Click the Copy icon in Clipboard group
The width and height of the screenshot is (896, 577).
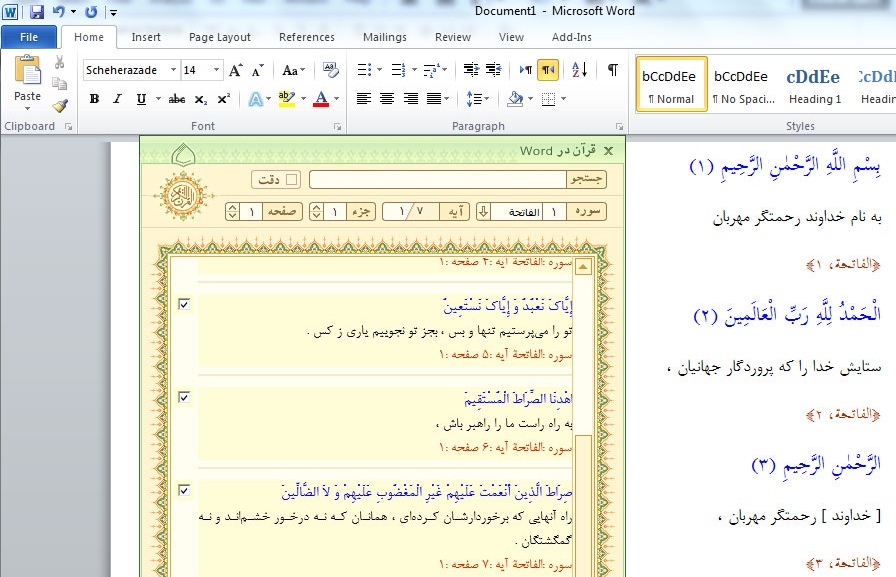point(59,83)
